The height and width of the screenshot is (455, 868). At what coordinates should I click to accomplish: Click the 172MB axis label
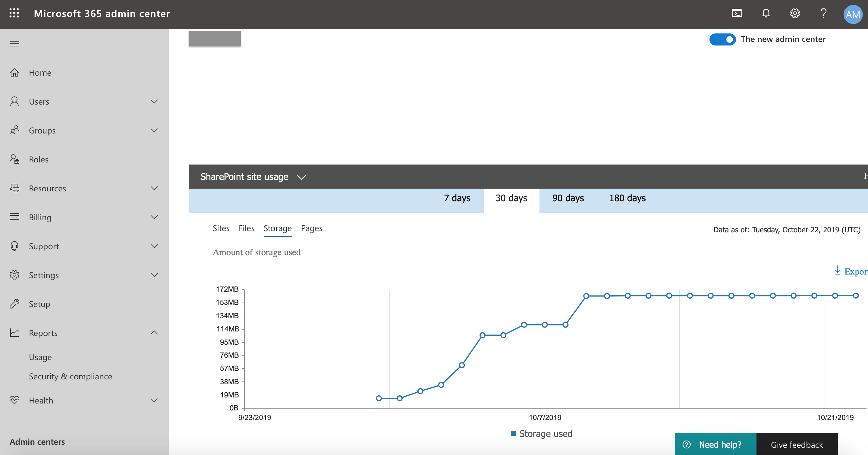coord(227,289)
